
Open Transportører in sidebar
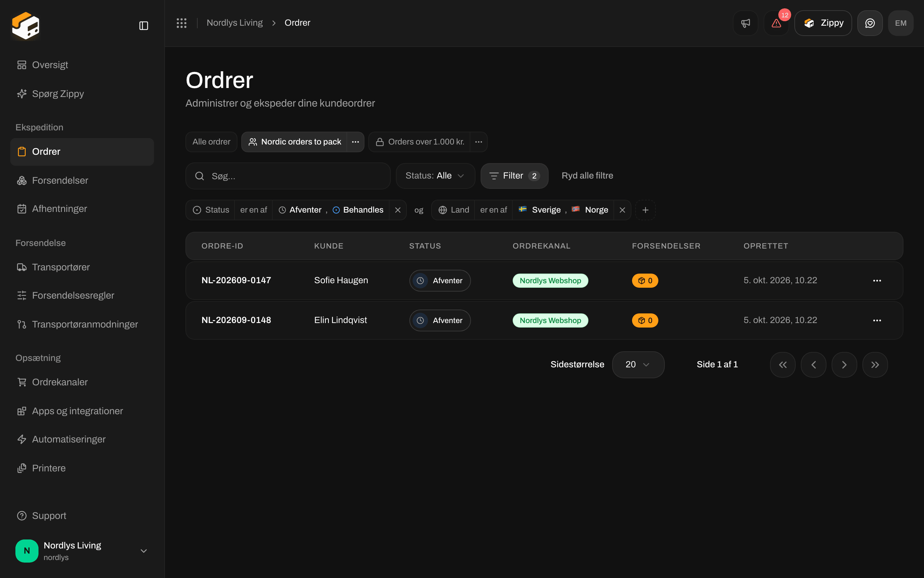tap(82, 267)
